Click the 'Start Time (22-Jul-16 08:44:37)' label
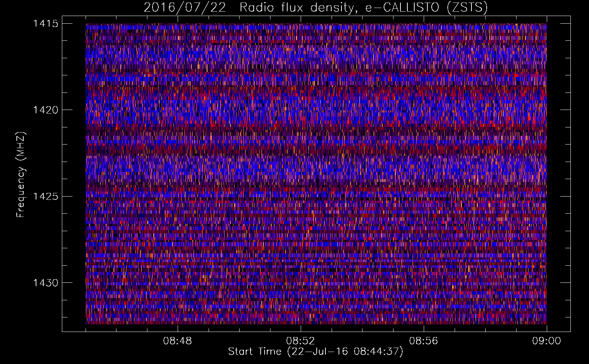Image resolution: width=589 pixels, height=364 pixels. pos(316,352)
